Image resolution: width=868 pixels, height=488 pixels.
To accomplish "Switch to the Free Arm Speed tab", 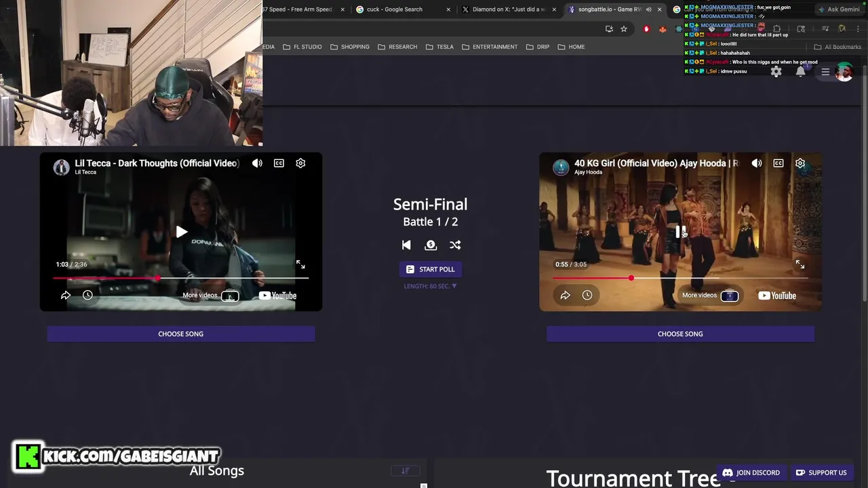I will tap(298, 9).
